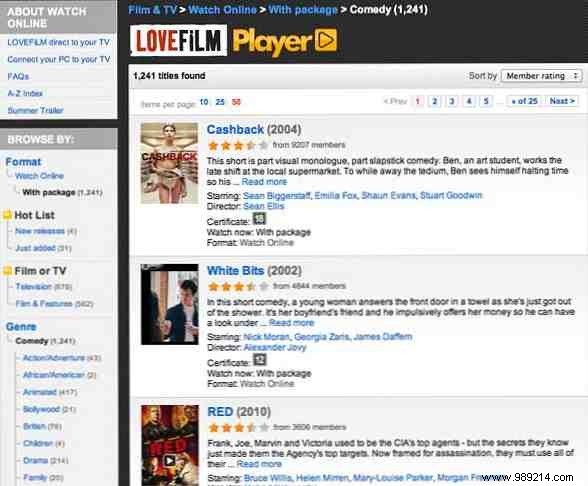Jump to the last page of 25
588x486 pixels.
pos(524,101)
